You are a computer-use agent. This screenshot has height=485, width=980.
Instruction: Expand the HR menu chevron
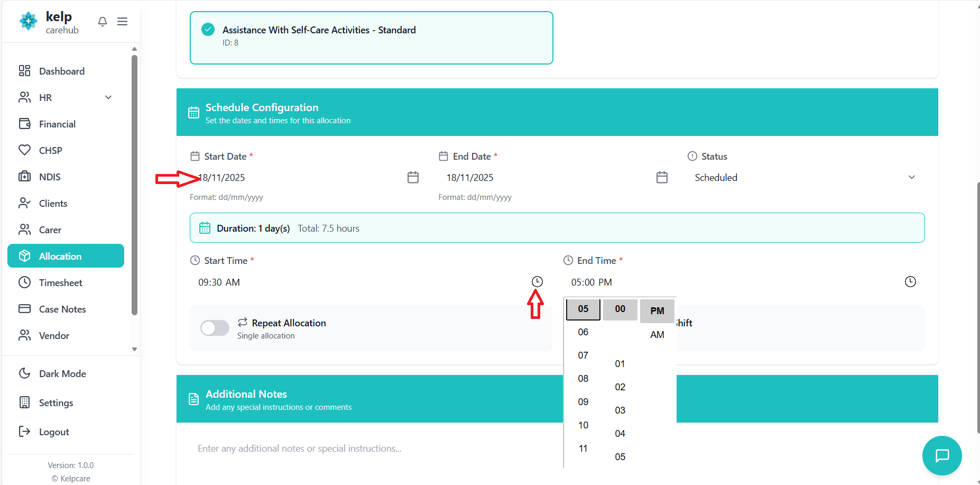(108, 97)
